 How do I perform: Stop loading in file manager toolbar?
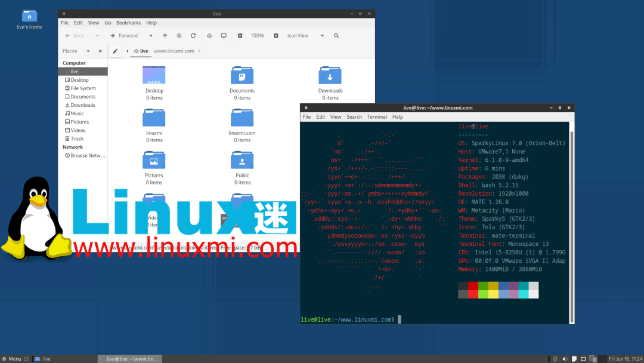(179, 36)
